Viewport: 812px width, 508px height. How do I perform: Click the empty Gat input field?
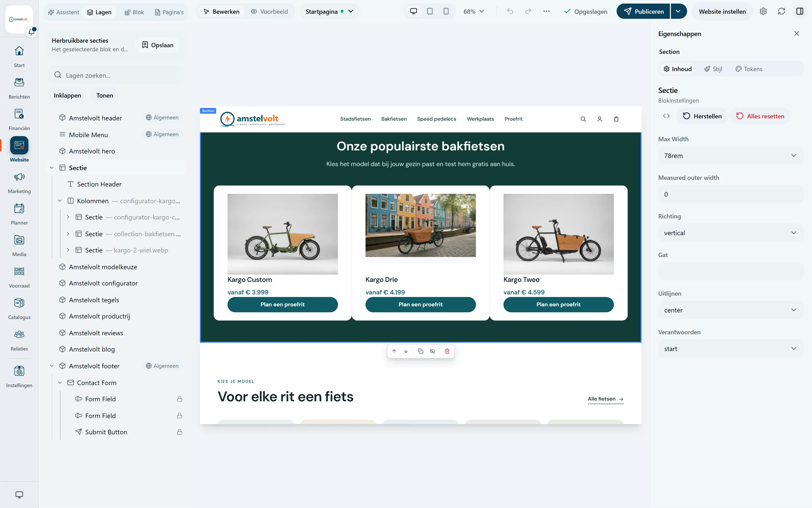(x=731, y=272)
